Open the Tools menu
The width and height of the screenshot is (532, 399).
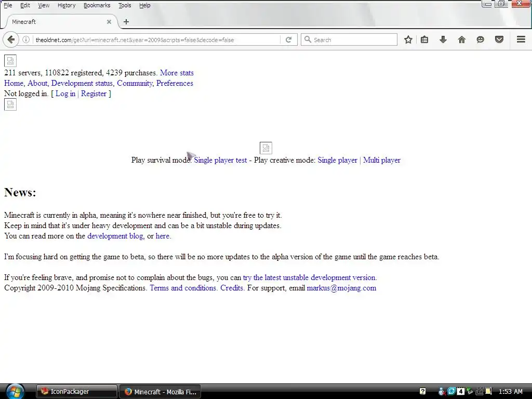(125, 5)
